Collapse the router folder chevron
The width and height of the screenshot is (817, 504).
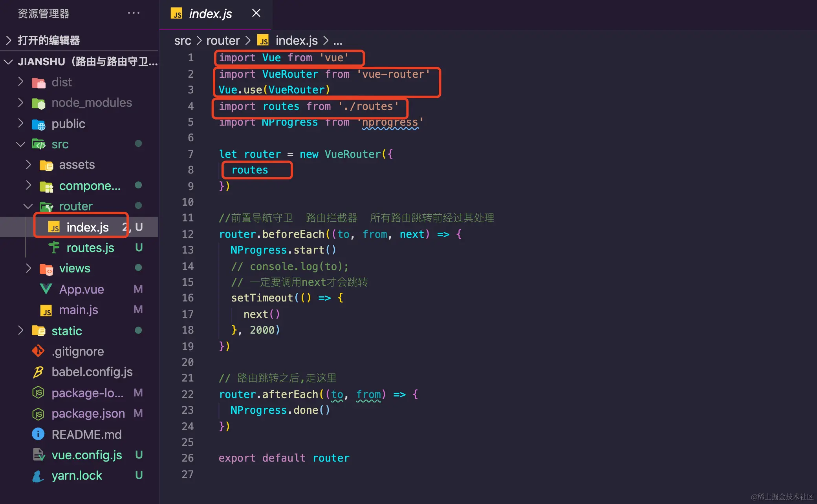pyautogui.click(x=28, y=206)
